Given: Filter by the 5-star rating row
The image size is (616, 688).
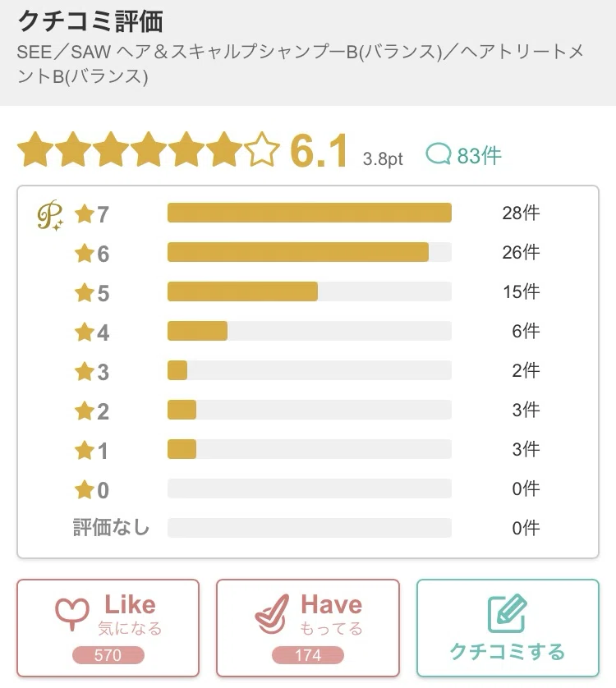Looking at the screenshot, I should 307,291.
